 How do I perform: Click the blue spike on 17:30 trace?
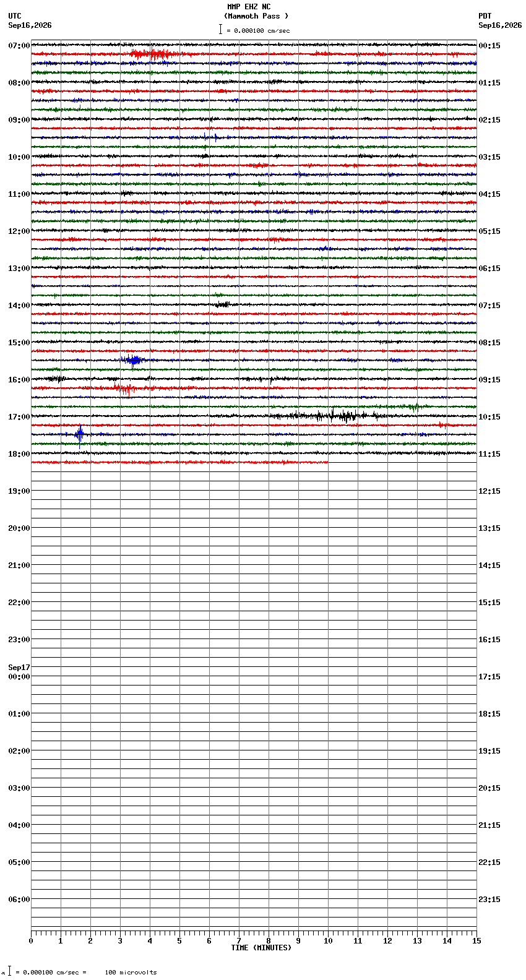[79, 435]
